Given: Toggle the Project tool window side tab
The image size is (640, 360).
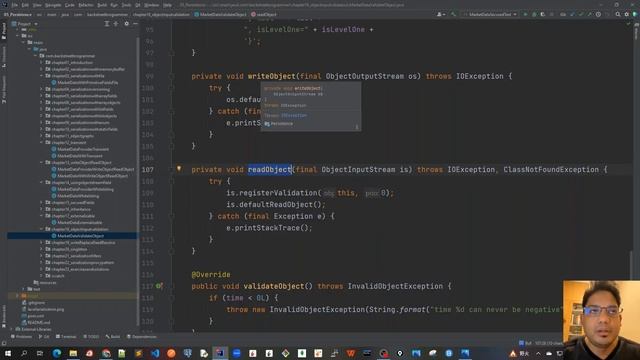Looking at the screenshot, I should (x=4, y=31).
